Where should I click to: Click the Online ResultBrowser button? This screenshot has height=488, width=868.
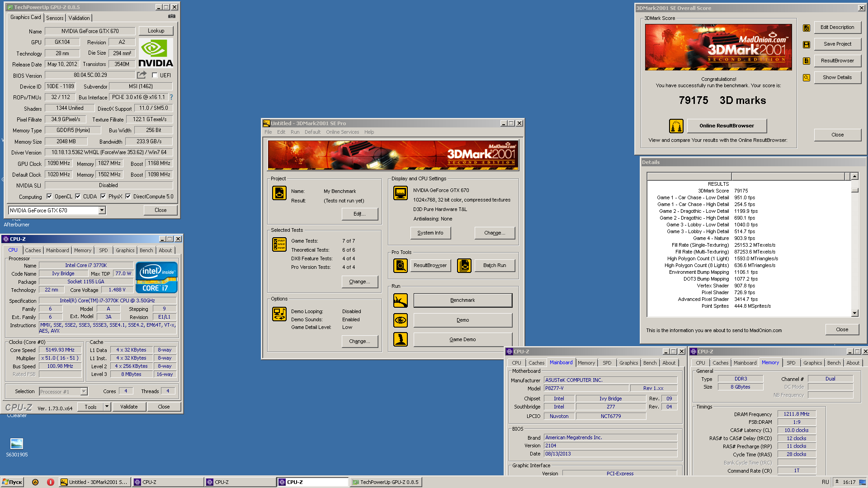point(727,126)
